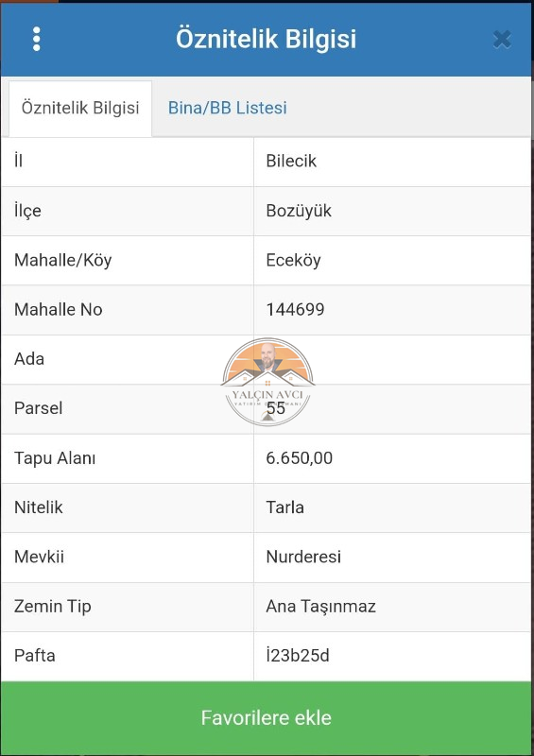Click the Parsel row label
The width and height of the screenshot is (534, 756).
(x=38, y=408)
